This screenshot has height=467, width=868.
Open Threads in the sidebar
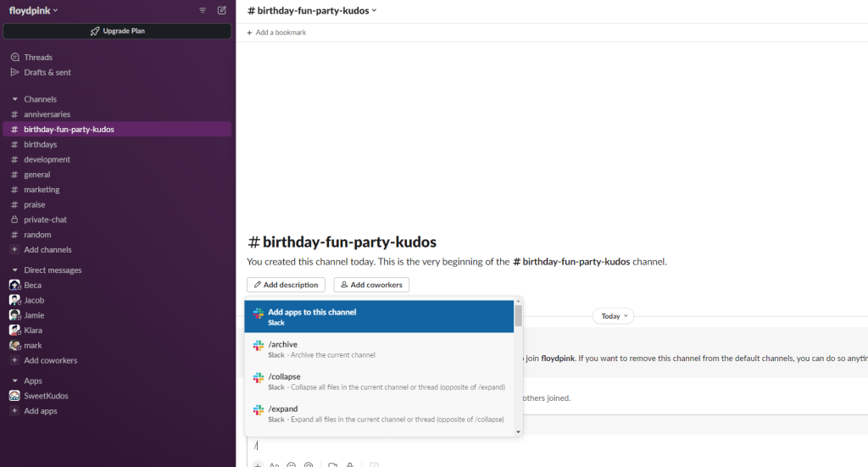click(x=38, y=58)
